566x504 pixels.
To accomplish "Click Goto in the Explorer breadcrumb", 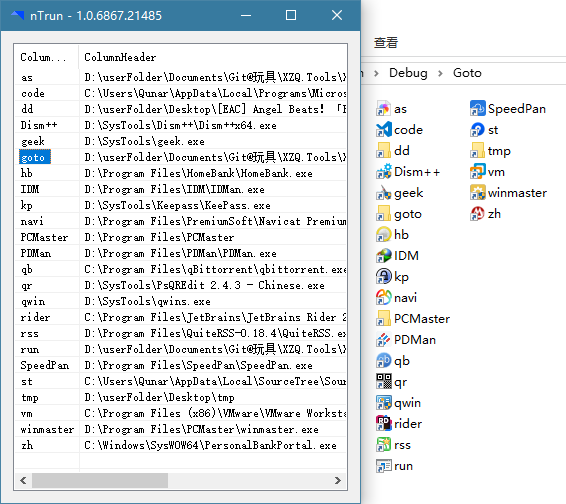I will 467,73.
